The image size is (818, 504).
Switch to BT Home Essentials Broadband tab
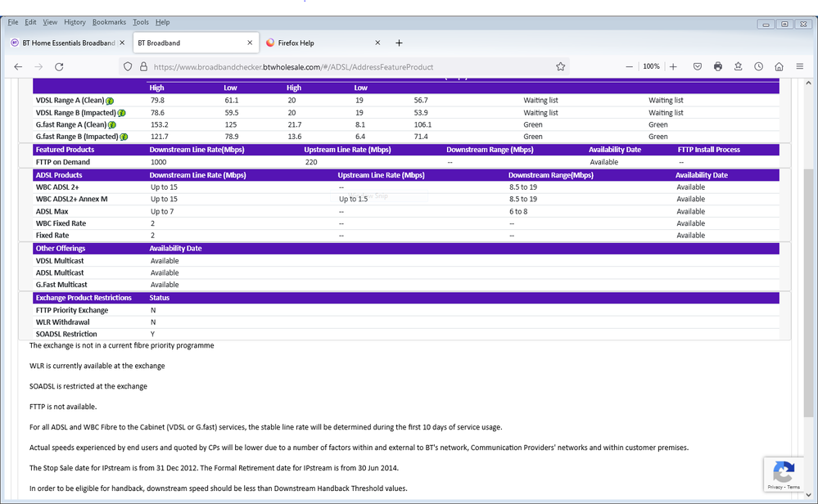(x=61, y=43)
